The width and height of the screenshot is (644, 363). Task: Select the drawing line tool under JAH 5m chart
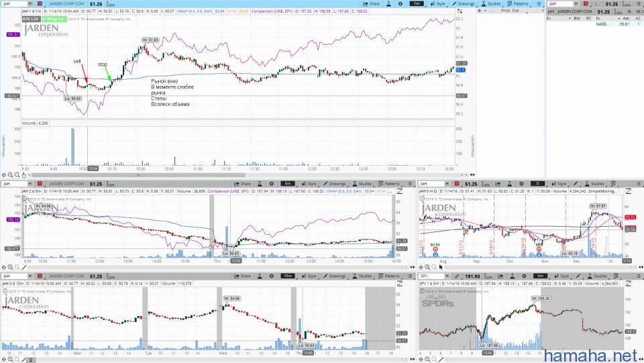[24, 267]
